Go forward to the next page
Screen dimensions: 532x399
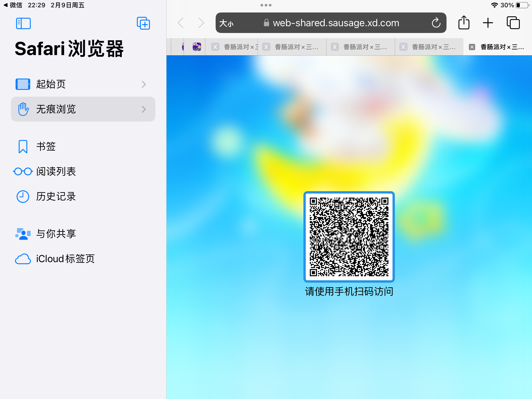(x=201, y=23)
